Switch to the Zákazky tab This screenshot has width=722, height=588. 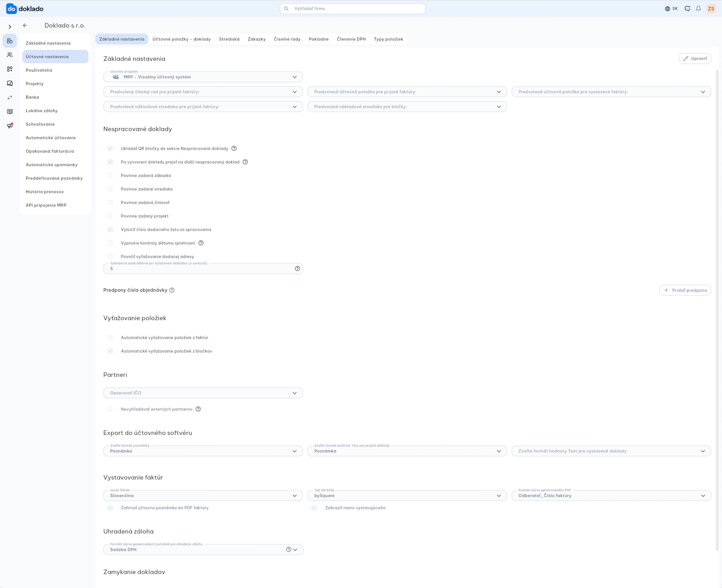click(x=256, y=39)
